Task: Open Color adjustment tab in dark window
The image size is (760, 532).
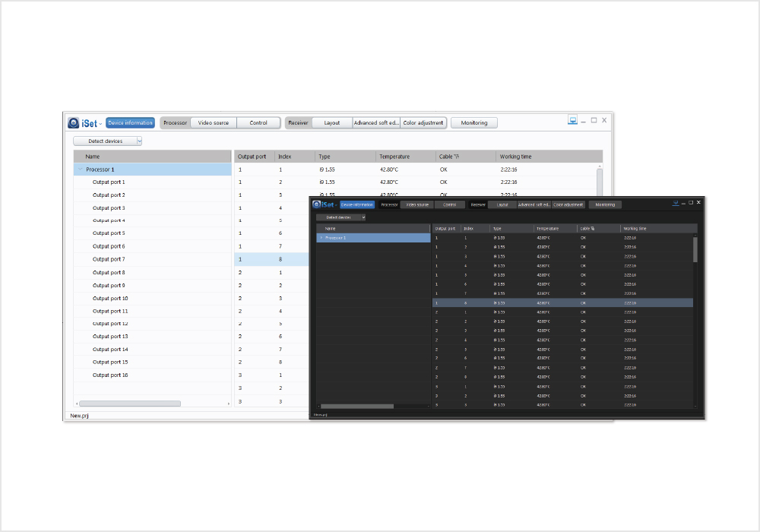Action: coord(568,204)
